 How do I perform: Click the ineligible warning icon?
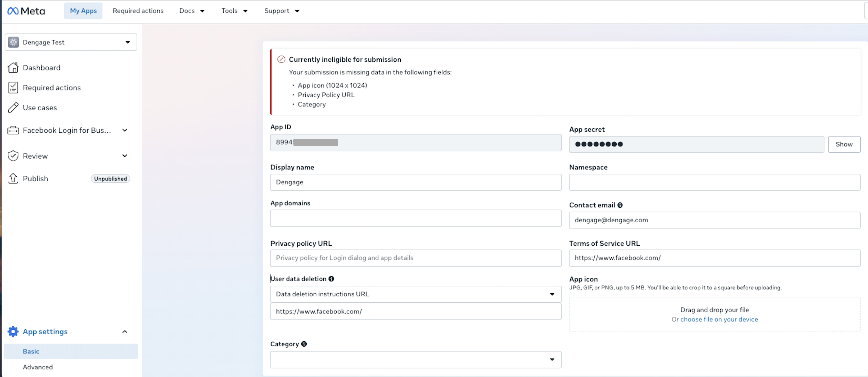pos(281,59)
